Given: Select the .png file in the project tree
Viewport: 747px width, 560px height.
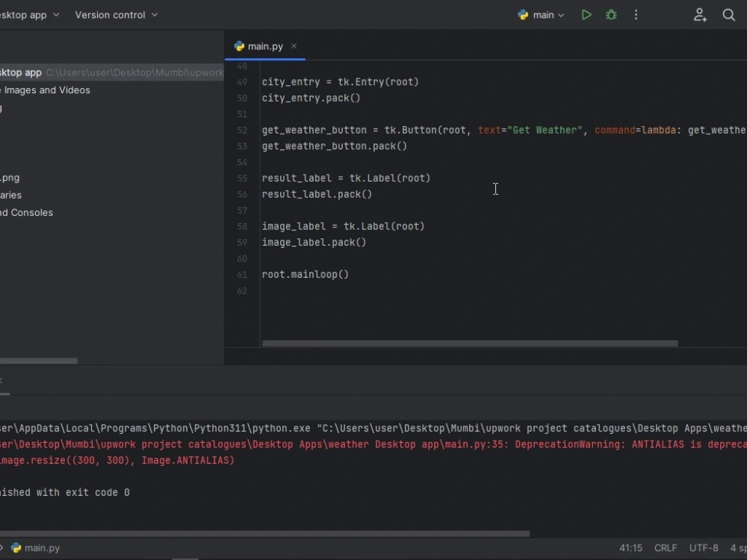Looking at the screenshot, I should coord(10,178).
